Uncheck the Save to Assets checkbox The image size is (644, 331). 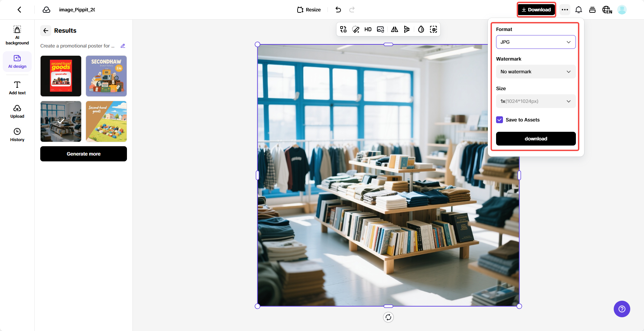(x=500, y=120)
